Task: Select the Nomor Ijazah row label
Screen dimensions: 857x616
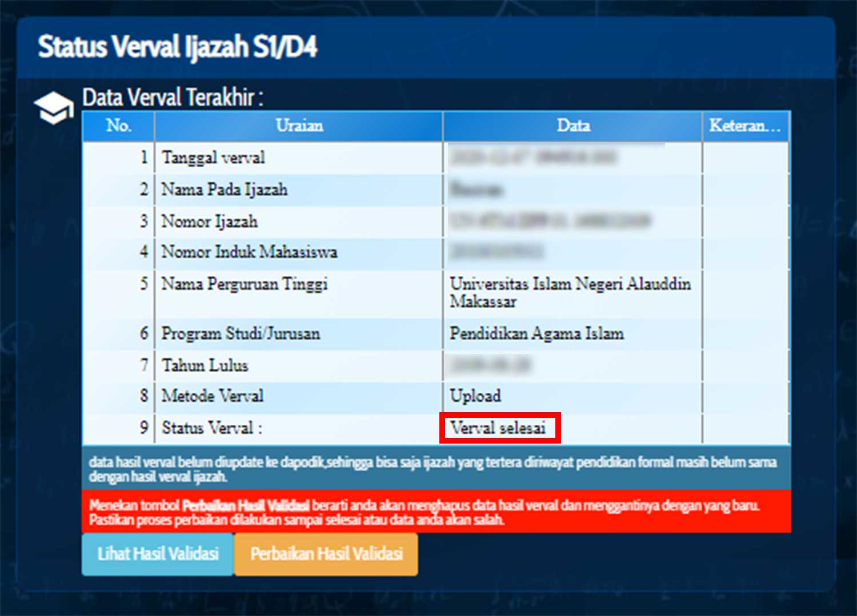Action: pyautogui.click(x=210, y=222)
